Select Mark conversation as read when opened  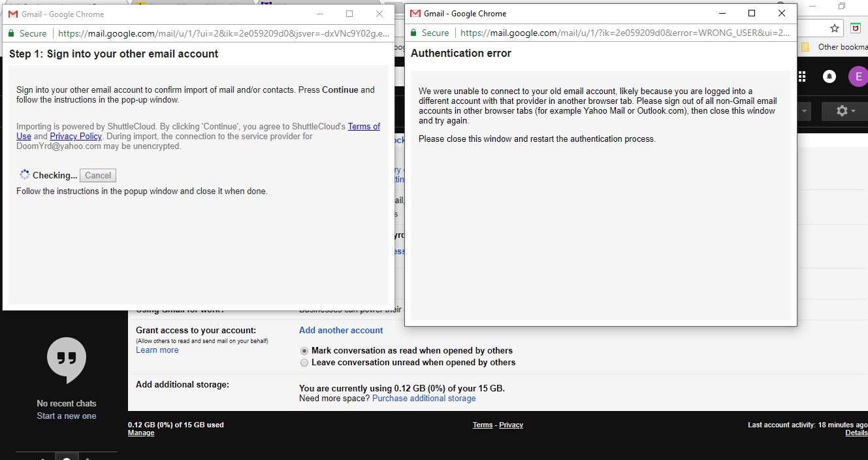pos(304,351)
